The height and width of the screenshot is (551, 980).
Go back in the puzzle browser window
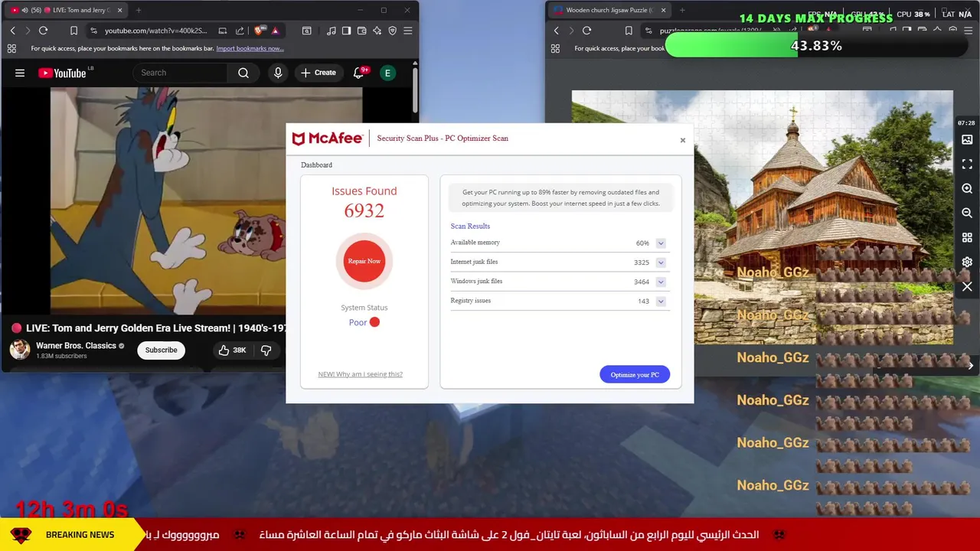click(x=556, y=31)
